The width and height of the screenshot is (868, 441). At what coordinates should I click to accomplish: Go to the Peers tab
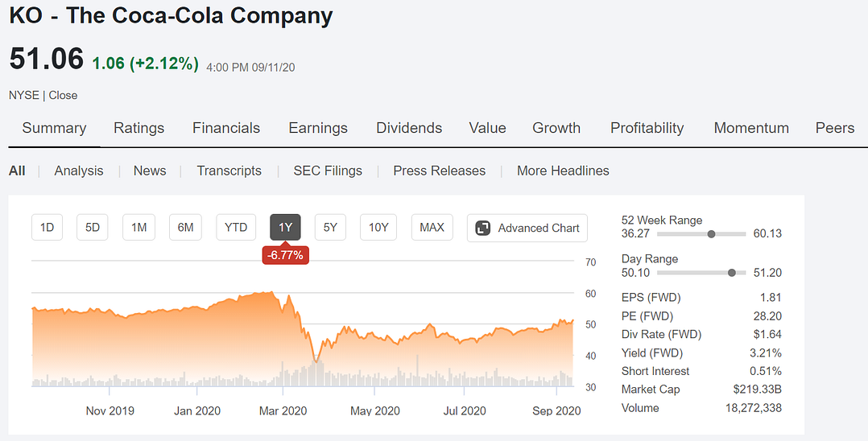(x=835, y=129)
